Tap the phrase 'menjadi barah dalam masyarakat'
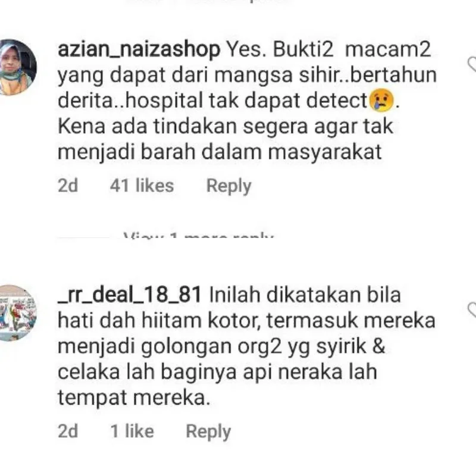The image size is (476, 476). [220, 152]
